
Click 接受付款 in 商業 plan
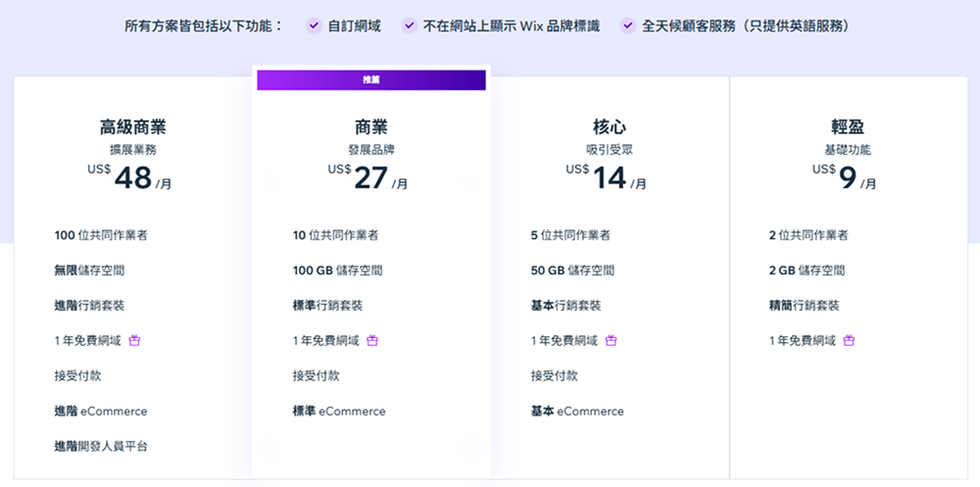(x=317, y=375)
